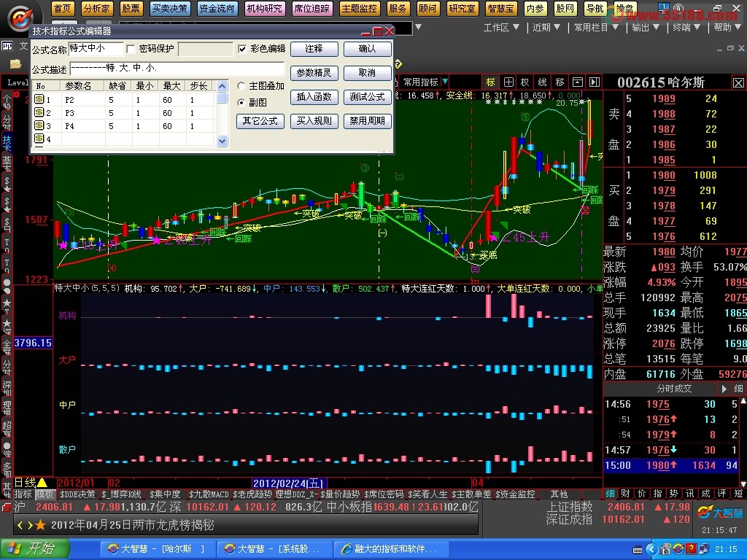The height and width of the screenshot is (560, 747).
Task: Switch to the $DDE决策 indicator tab
Action: (x=77, y=494)
